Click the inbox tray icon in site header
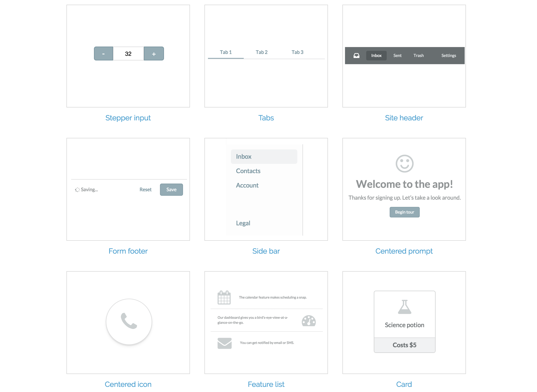The height and width of the screenshot is (392, 537). click(356, 56)
